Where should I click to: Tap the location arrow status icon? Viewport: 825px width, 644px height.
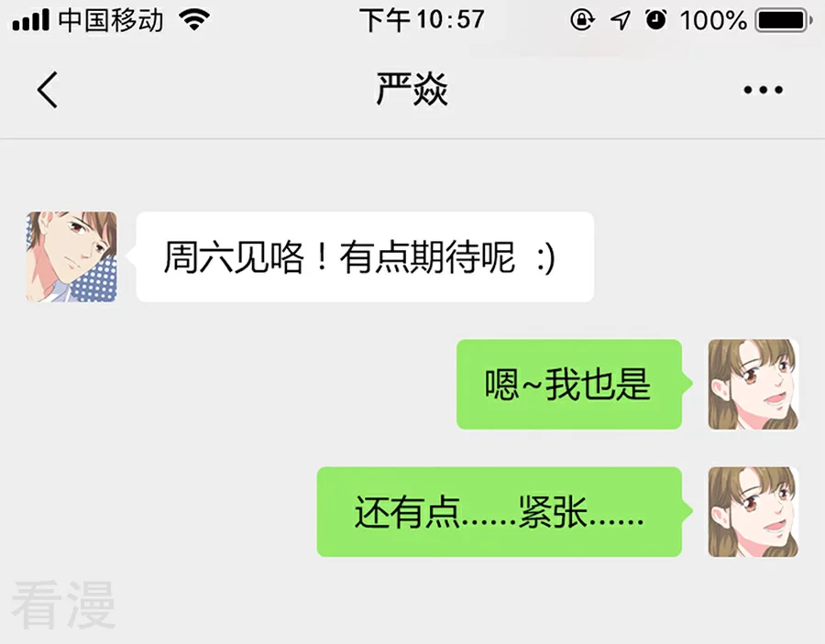tap(621, 20)
